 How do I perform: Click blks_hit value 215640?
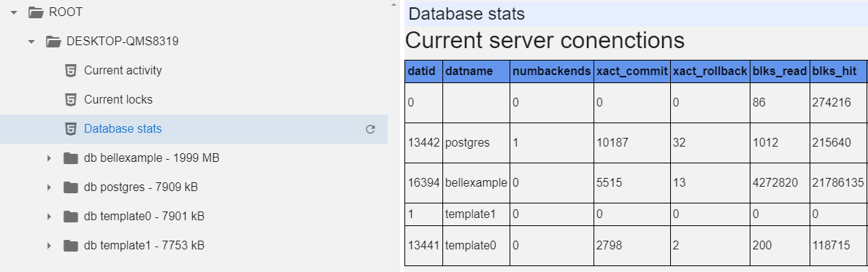coord(838,143)
